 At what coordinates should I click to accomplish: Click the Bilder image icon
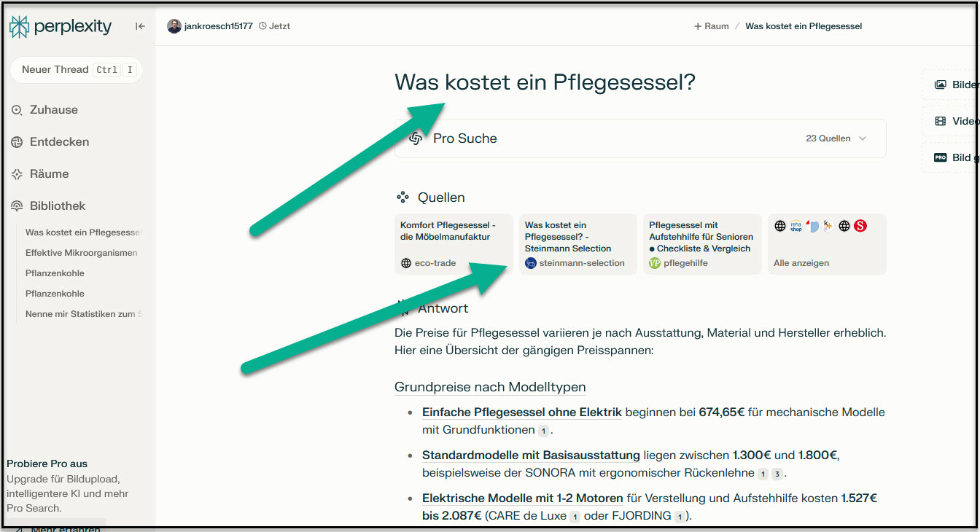(941, 85)
